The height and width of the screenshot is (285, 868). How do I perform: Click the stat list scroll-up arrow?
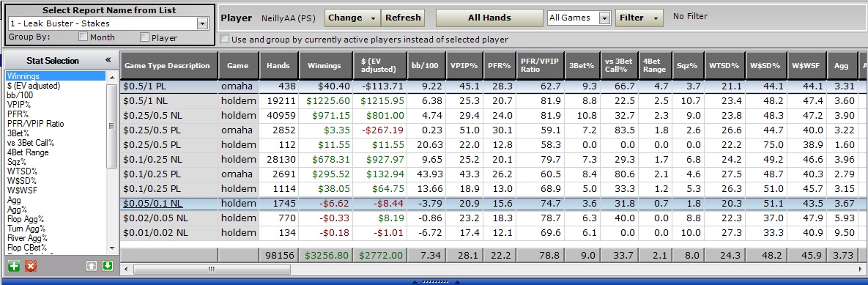click(112, 77)
